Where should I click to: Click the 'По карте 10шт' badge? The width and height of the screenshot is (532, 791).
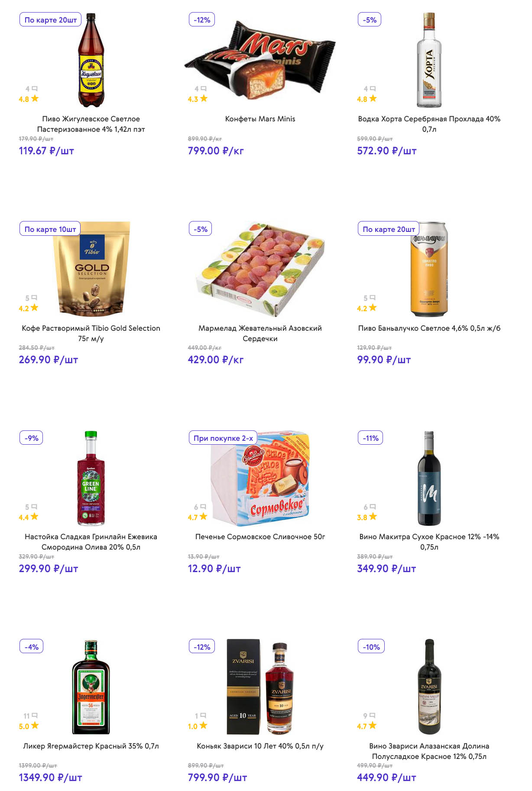pyautogui.click(x=50, y=229)
